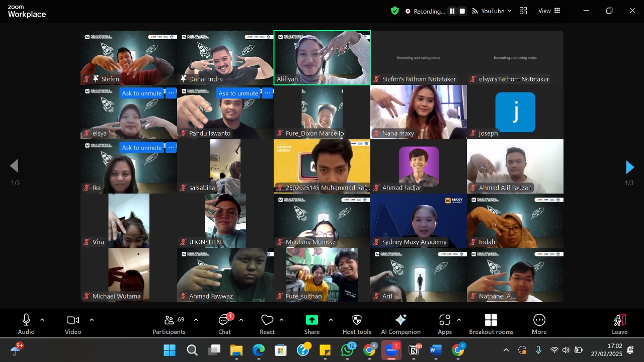The image size is (644, 362).
Task: Click Ahmad Fadjar's profile picture tile
Action: [419, 166]
